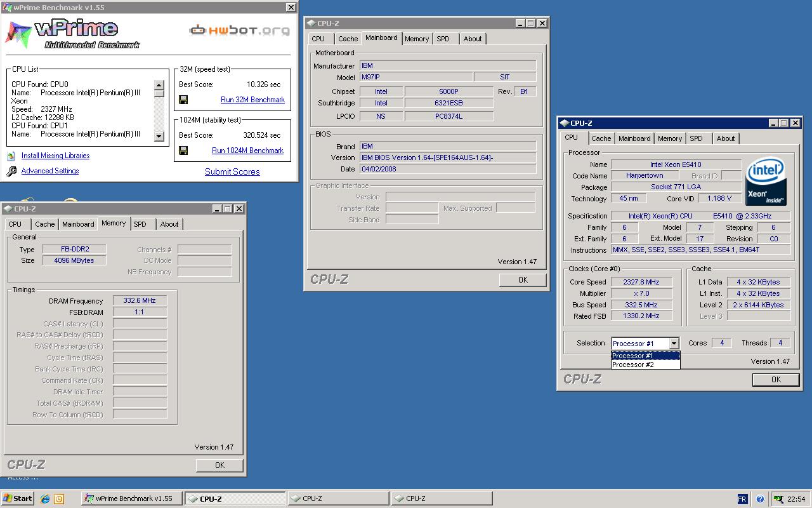812x508 pixels.
Task: Click the M97IP mainboard model field
Action: coord(416,77)
